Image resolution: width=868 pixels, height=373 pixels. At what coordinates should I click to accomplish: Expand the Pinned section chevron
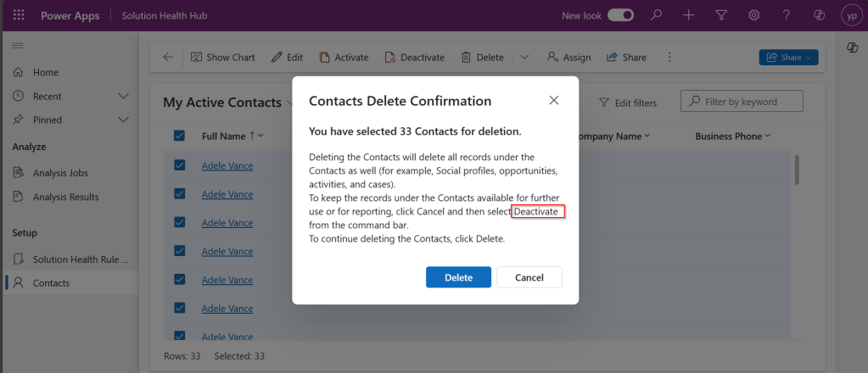pyautogui.click(x=123, y=120)
